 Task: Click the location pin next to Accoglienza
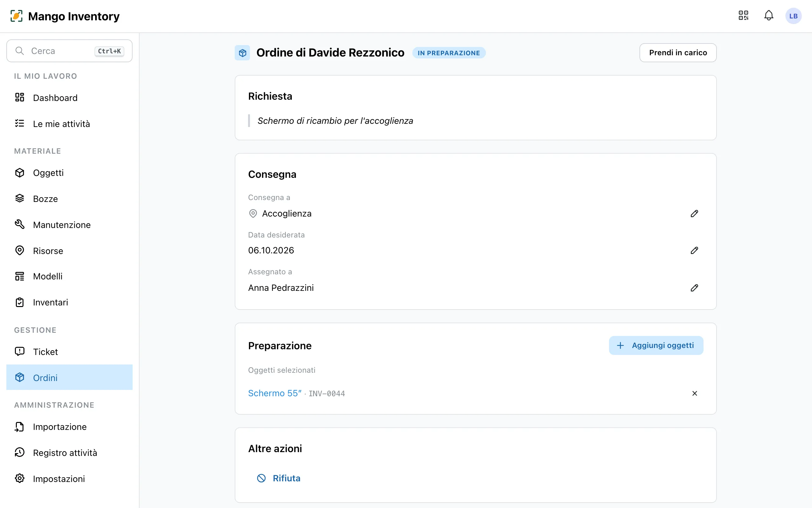click(253, 214)
